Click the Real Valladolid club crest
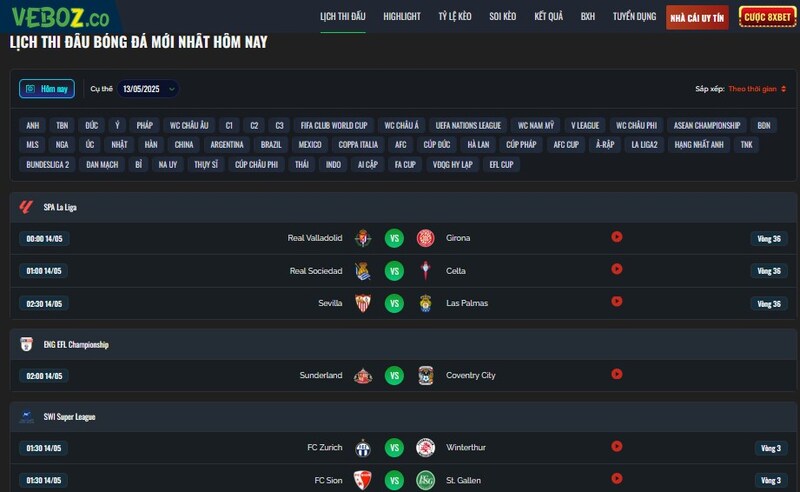Screen dimensions: 800x492 pyautogui.click(x=363, y=238)
